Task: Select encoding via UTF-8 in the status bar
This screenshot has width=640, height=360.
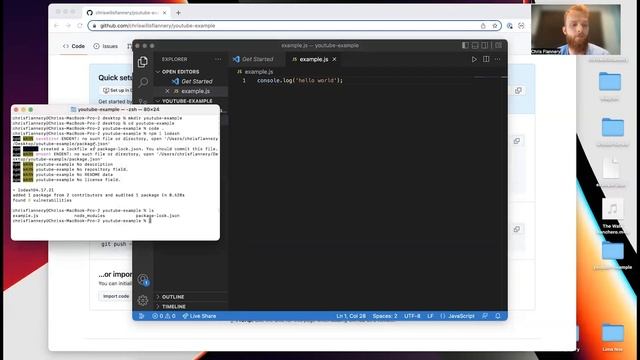Action: tap(412, 316)
